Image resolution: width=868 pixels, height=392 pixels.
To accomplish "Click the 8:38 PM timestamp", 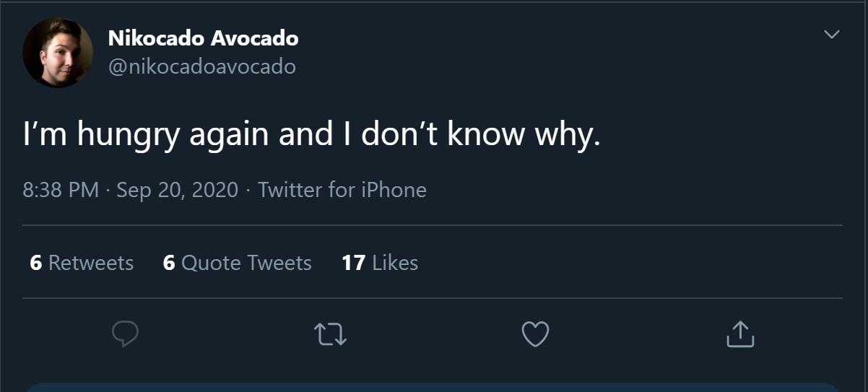I will pyautogui.click(x=61, y=190).
